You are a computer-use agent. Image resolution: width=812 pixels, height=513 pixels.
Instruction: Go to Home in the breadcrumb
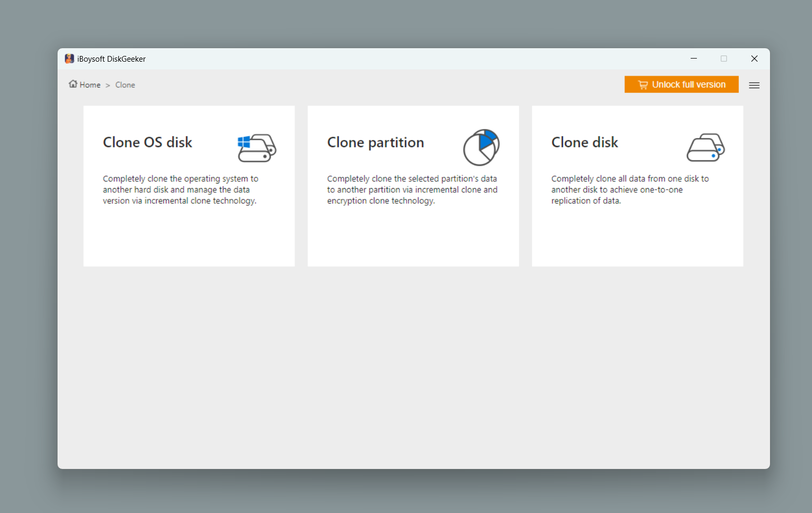(x=90, y=85)
